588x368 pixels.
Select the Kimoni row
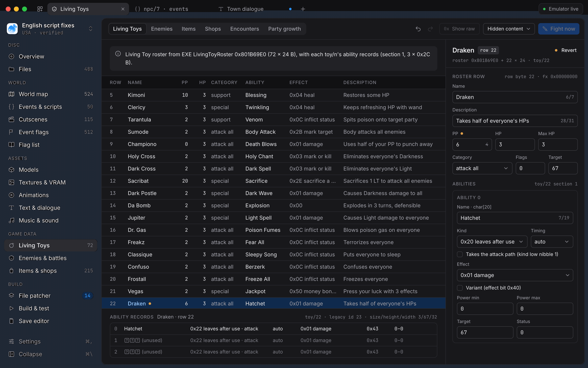(274, 95)
